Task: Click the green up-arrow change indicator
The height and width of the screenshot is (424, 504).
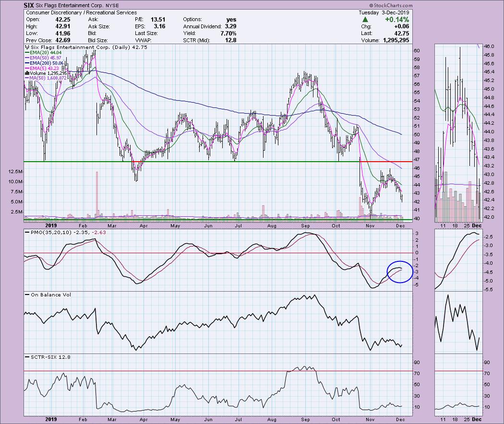Action: tap(365, 20)
